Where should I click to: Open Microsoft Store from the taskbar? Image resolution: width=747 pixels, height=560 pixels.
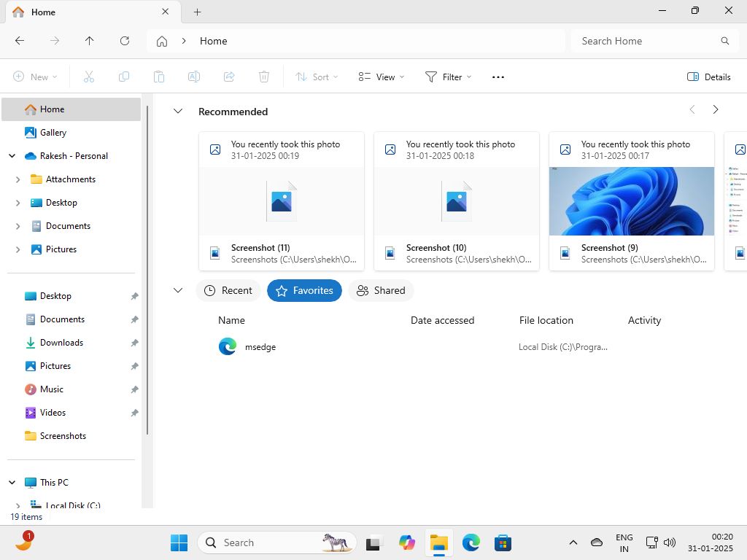[x=503, y=542]
